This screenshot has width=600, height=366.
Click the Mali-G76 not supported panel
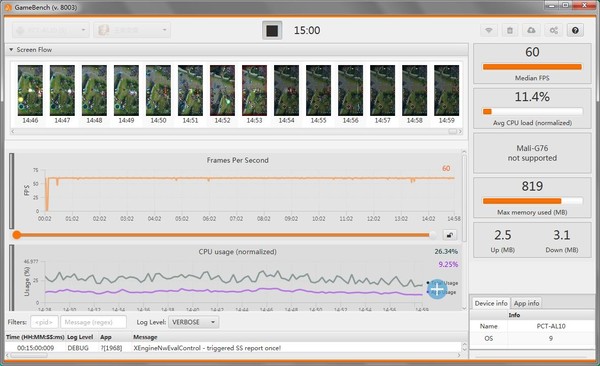click(x=532, y=153)
